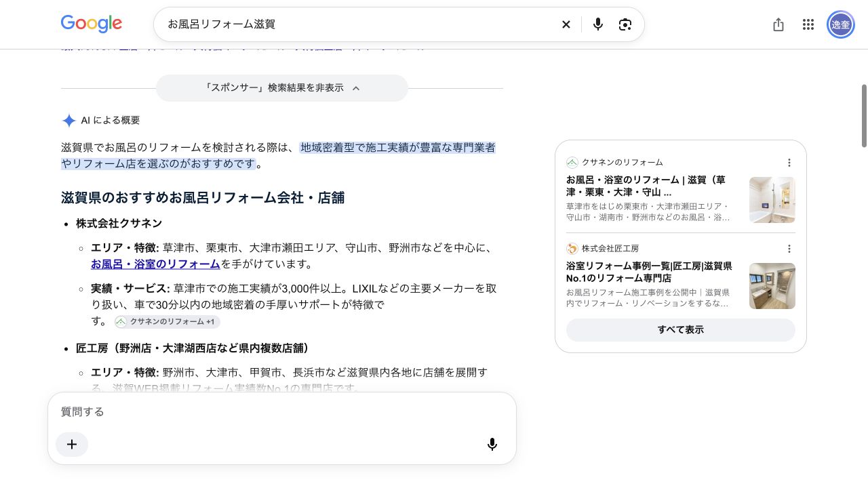Screen dimensions: 868x488
Task: Collapse the 「スポンサー」検索結果を非表示 section
Action: pyautogui.click(x=282, y=88)
